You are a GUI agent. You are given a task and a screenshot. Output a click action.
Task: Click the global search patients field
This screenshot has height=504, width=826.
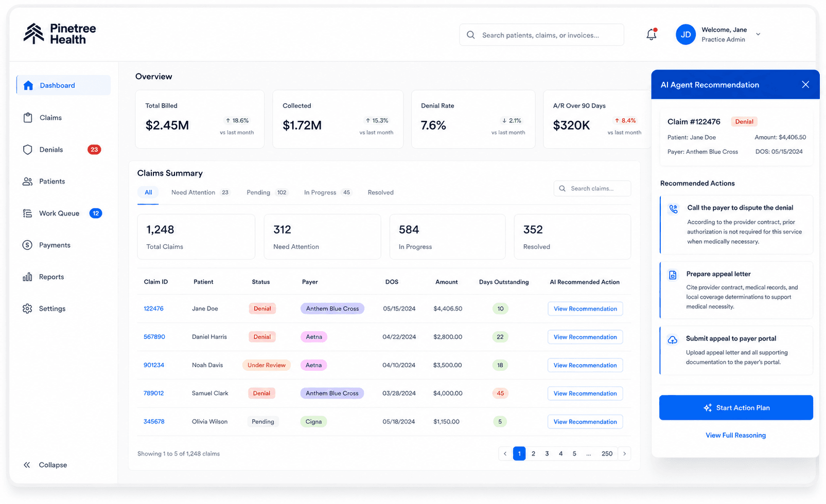coord(541,35)
